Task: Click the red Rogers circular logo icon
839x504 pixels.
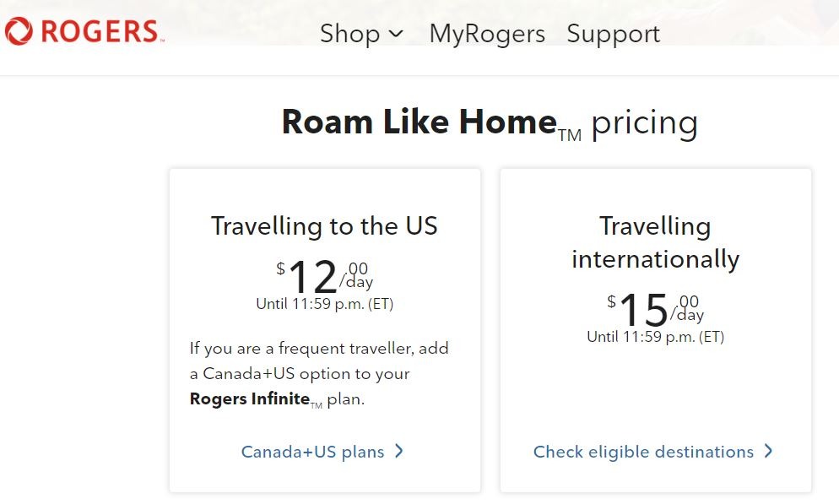Action: click(19, 32)
